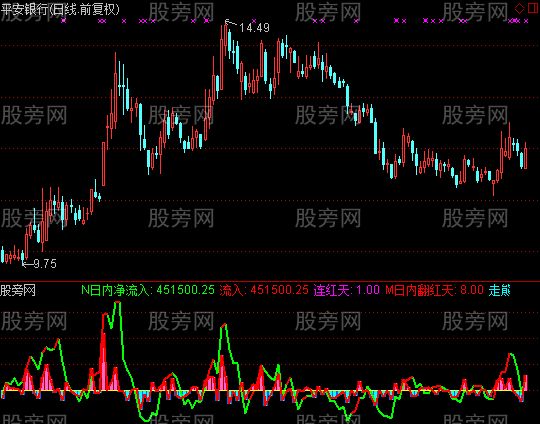
Task: Click the red split-window square icon
Action: tap(532, 8)
